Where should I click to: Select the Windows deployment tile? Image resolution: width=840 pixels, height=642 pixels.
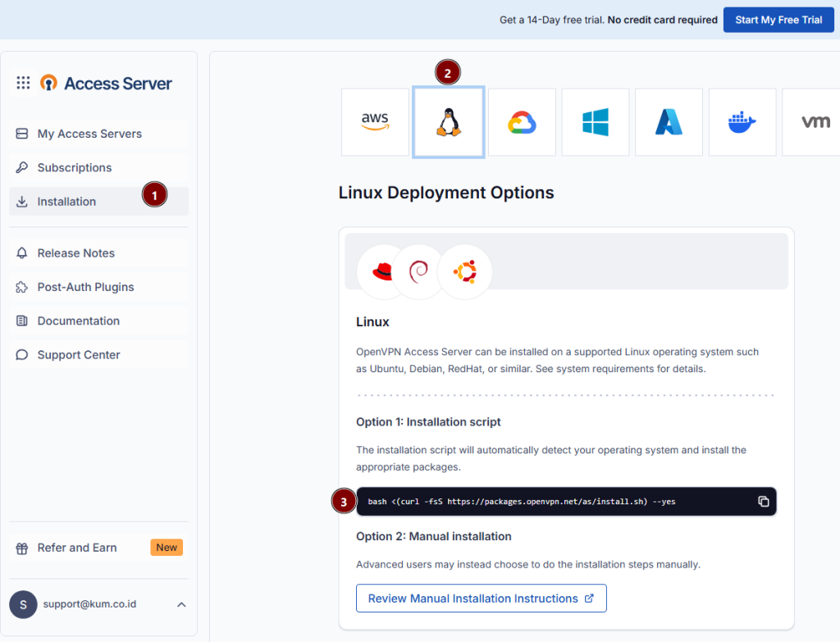pos(596,122)
